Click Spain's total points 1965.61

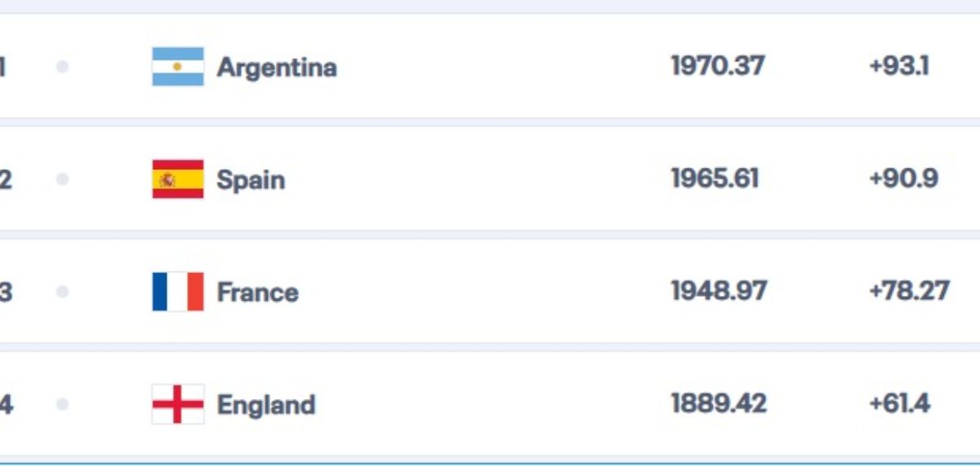tap(715, 178)
